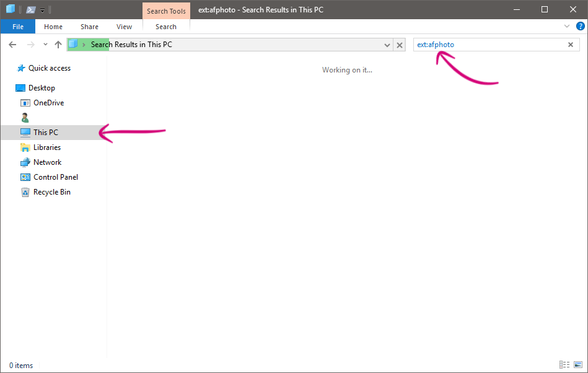This screenshot has width=588, height=373.
Task: Click the Control Panel icon
Action: point(25,177)
